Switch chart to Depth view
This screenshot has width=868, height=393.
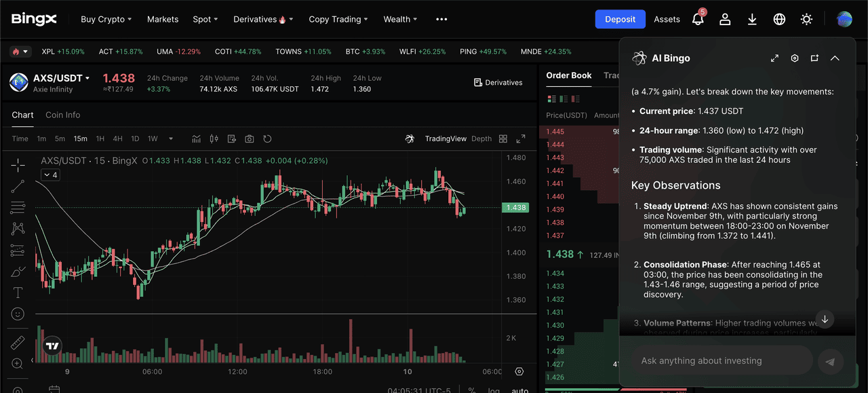click(x=481, y=139)
